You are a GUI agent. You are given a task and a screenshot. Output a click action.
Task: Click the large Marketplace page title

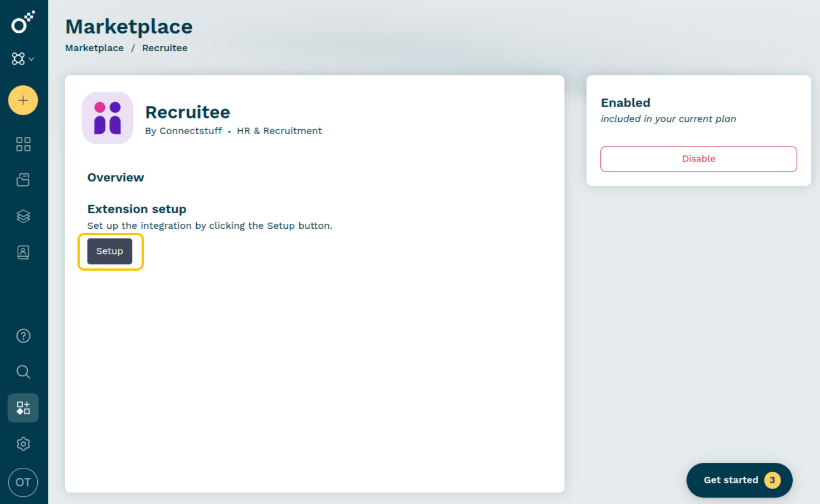pyautogui.click(x=129, y=27)
